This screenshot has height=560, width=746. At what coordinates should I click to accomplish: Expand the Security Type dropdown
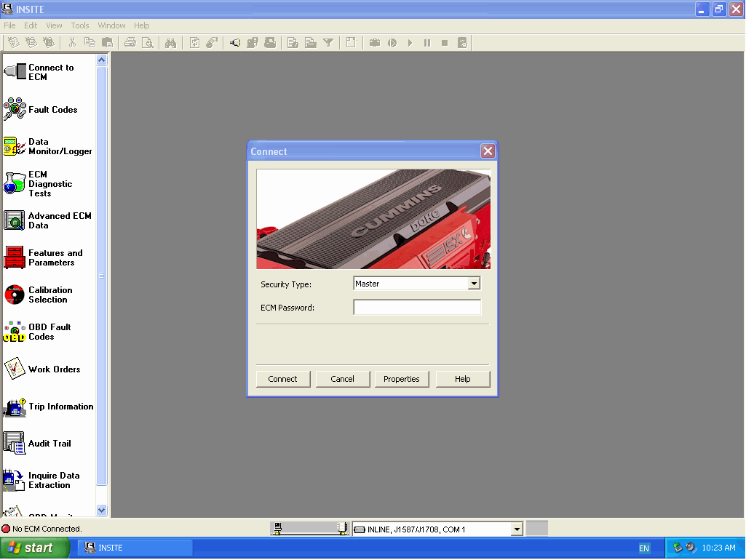[474, 284]
